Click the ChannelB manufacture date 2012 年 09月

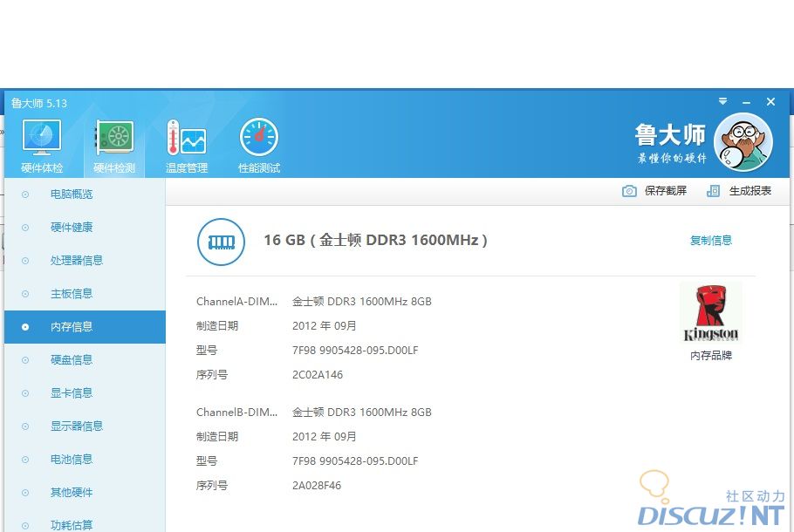tap(324, 437)
